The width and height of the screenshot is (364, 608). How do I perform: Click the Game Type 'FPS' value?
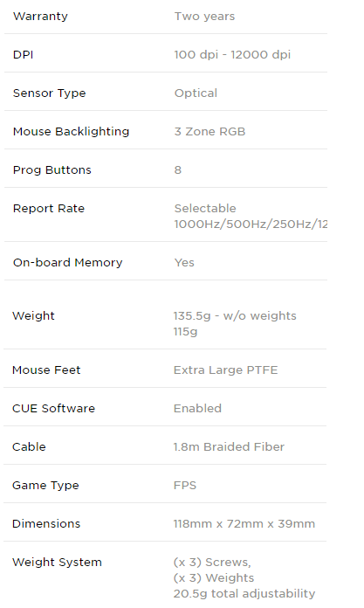click(185, 485)
